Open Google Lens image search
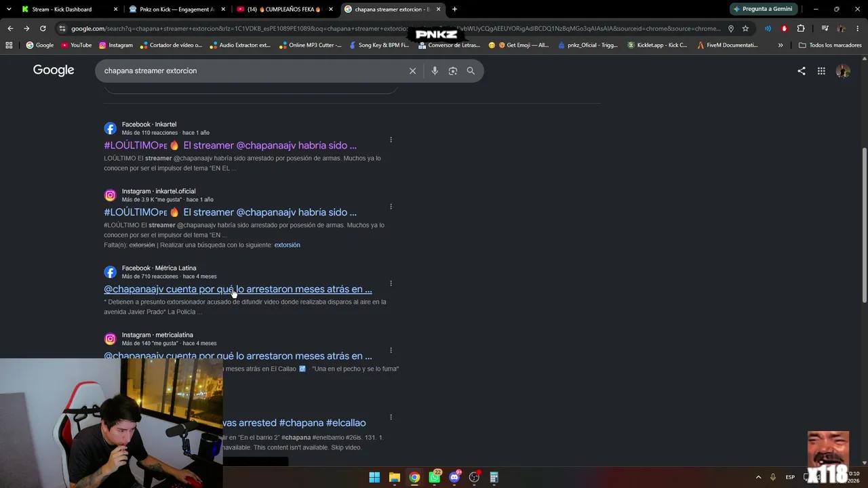Screen dimensions: 868x488 [453, 70]
